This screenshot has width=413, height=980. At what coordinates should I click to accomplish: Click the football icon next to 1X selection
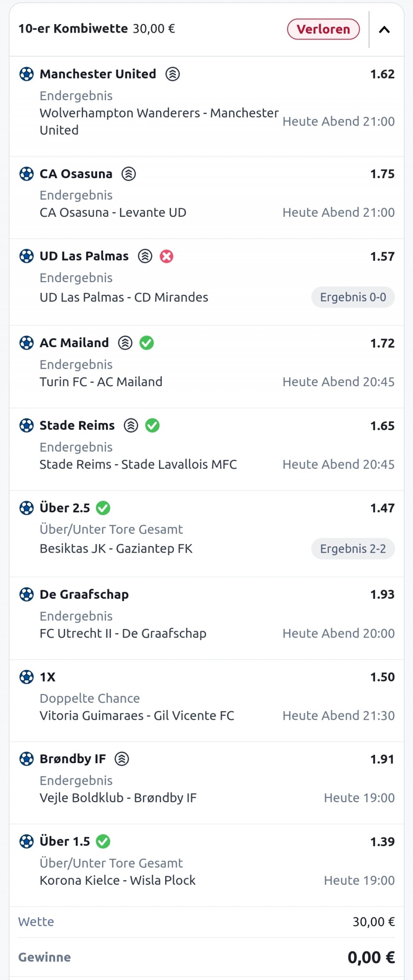pos(27,677)
